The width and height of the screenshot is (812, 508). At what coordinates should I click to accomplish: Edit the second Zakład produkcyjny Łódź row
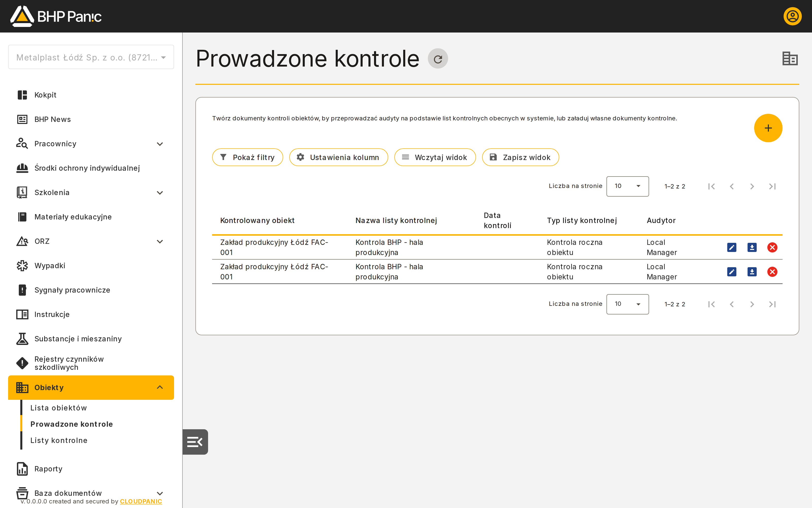pos(732,272)
